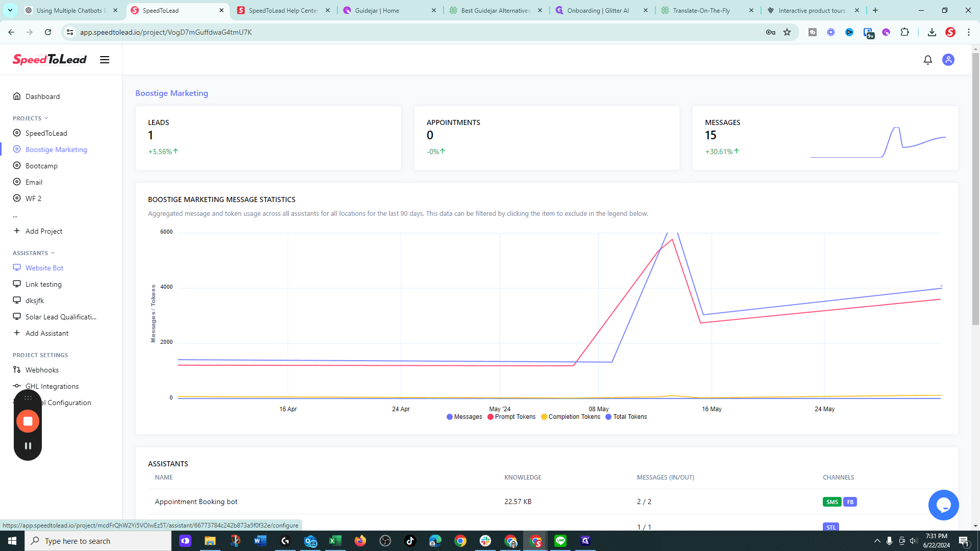The width and height of the screenshot is (980, 551).
Task: Open the SpeedToLead project
Action: (x=46, y=133)
